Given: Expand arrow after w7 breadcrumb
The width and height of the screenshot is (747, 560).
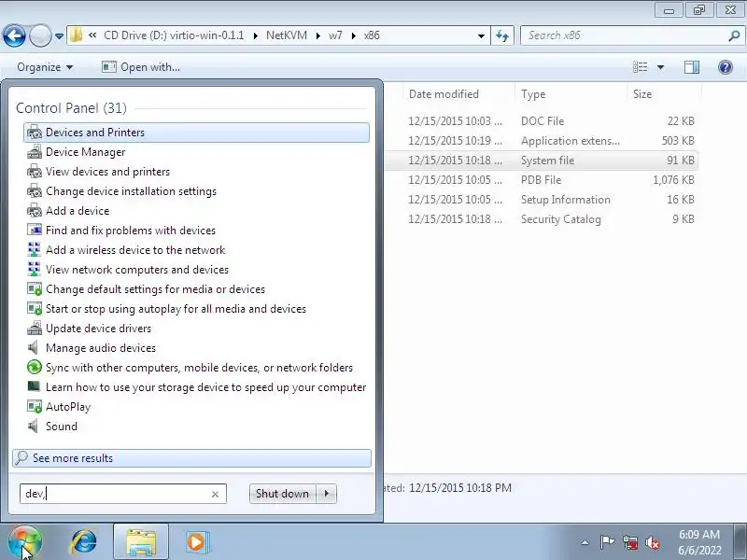Looking at the screenshot, I should coord(354,35).
